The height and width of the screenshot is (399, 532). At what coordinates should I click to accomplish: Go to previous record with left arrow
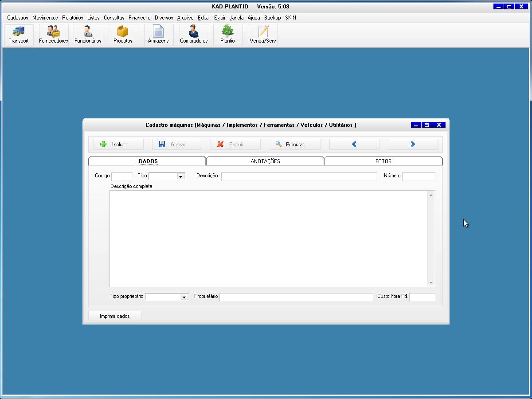[354, 145]
